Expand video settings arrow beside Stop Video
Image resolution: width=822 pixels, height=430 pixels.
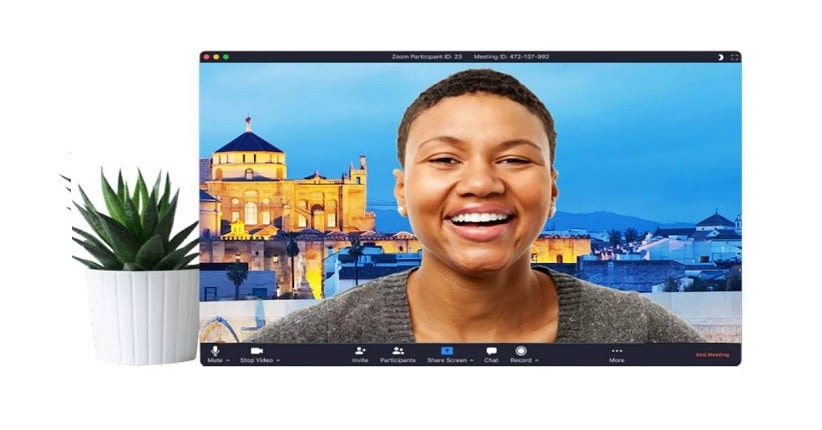[x=278, y=360]
